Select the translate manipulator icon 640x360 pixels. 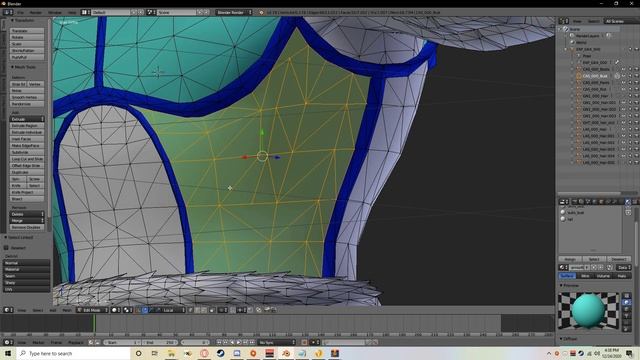click(x=144, y=310)
